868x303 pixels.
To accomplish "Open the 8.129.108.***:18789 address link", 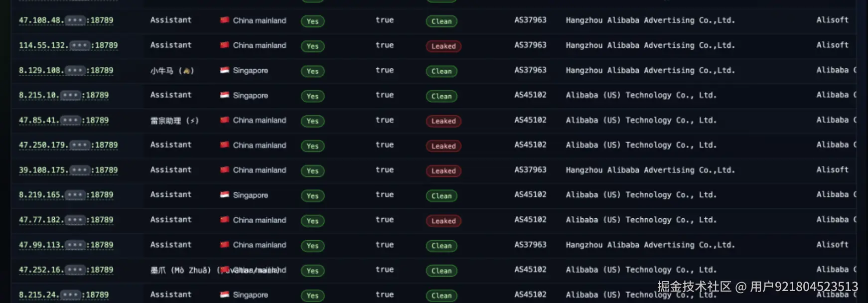I will [x=66, y=70].
